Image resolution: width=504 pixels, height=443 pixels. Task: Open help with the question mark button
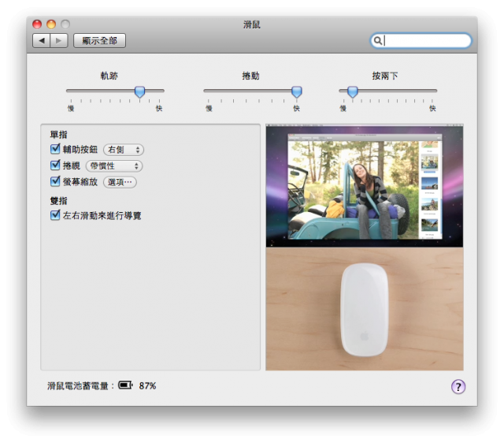[458, 386]
